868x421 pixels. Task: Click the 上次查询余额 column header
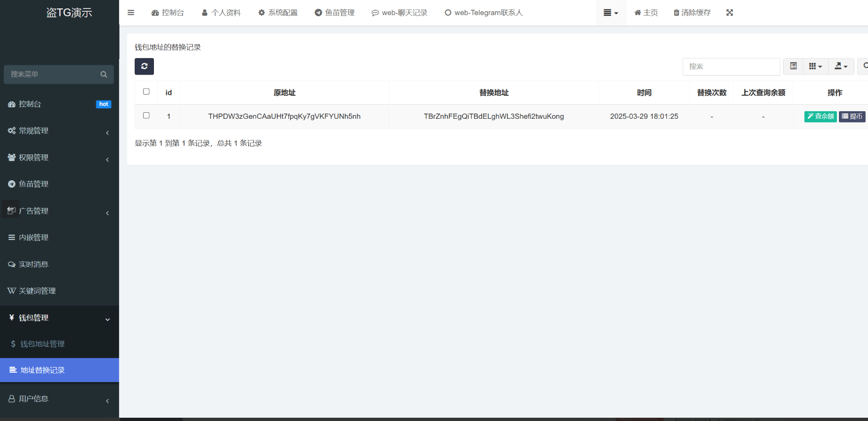click(x=763, y=93)
